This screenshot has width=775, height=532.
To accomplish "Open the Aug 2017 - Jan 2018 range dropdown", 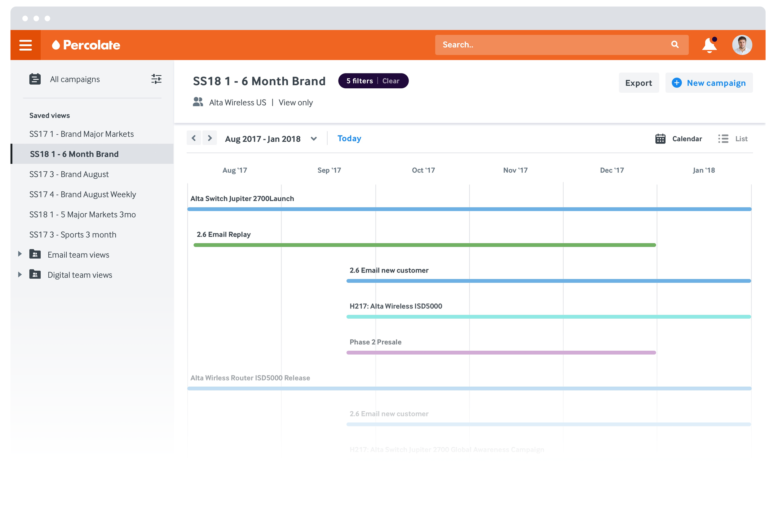I will (x=313, y=139).
